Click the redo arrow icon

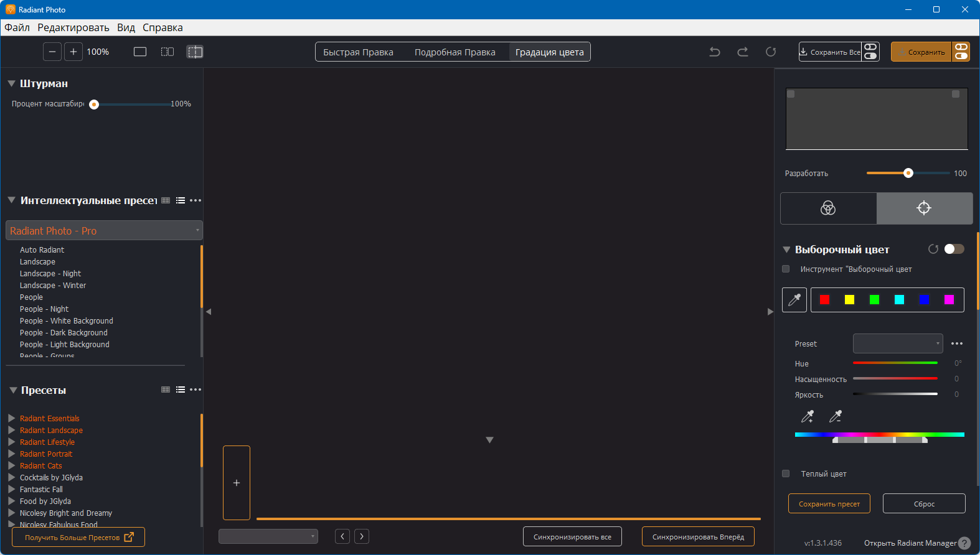[743, 52]
